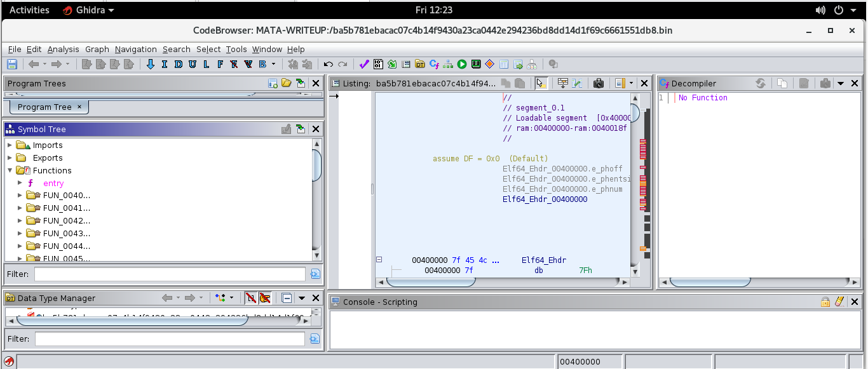868x369 pixels.
Task: Collapse the Functions folder in Symbol Tree
Action: (10, 171)
